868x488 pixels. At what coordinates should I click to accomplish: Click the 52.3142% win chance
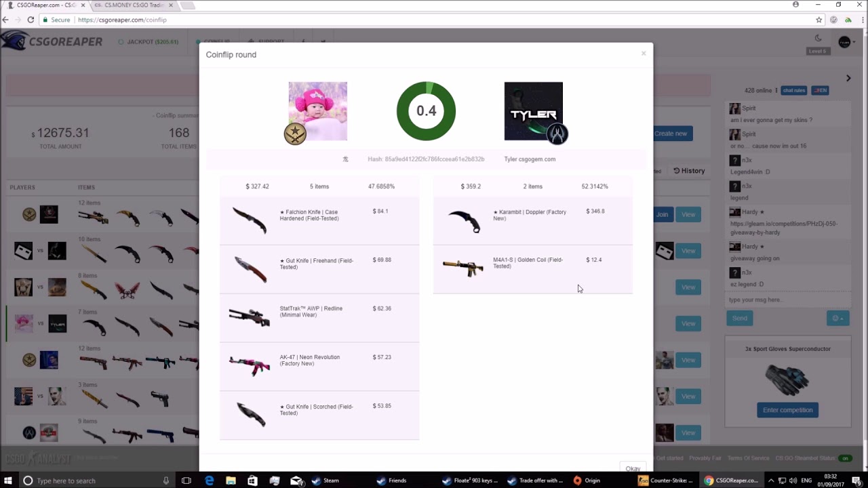click(x=595, y=186)
